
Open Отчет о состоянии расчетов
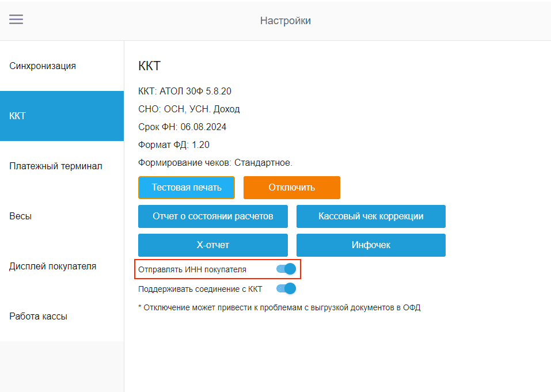click(x=212, y=216)
